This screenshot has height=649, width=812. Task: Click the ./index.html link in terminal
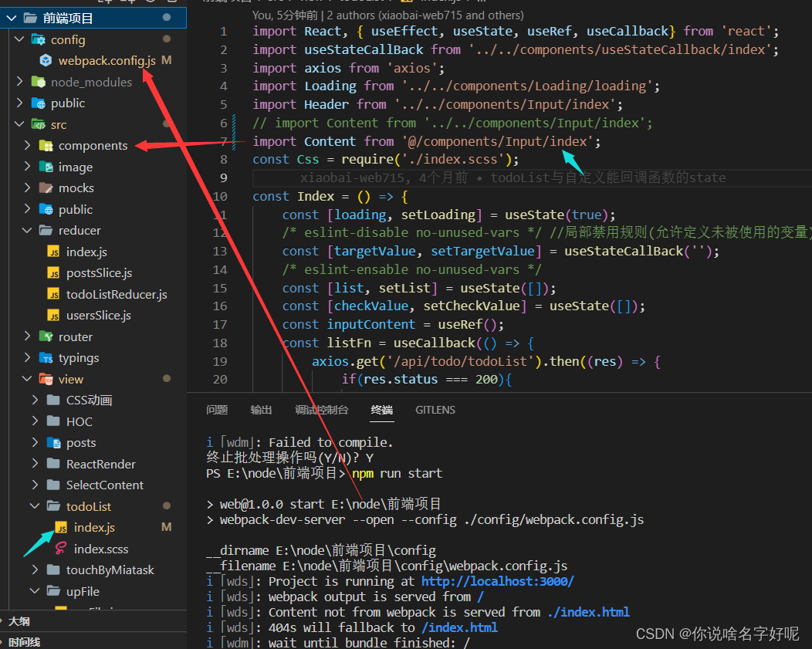tap(589, 612)
